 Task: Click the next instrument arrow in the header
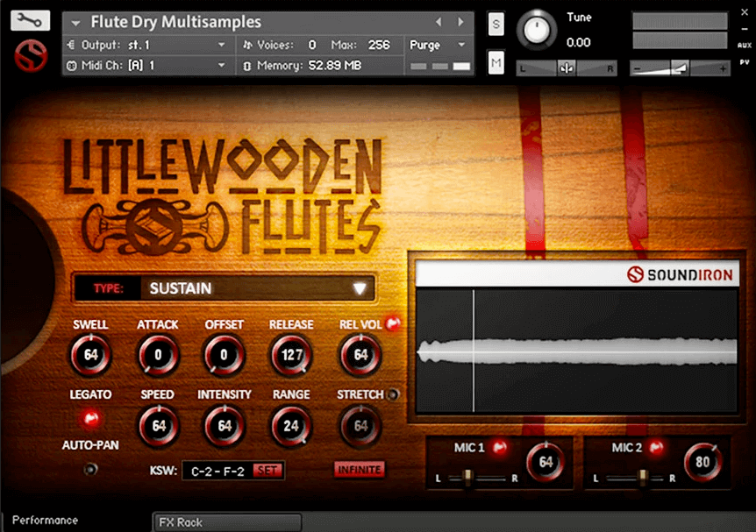coord(460,23)
